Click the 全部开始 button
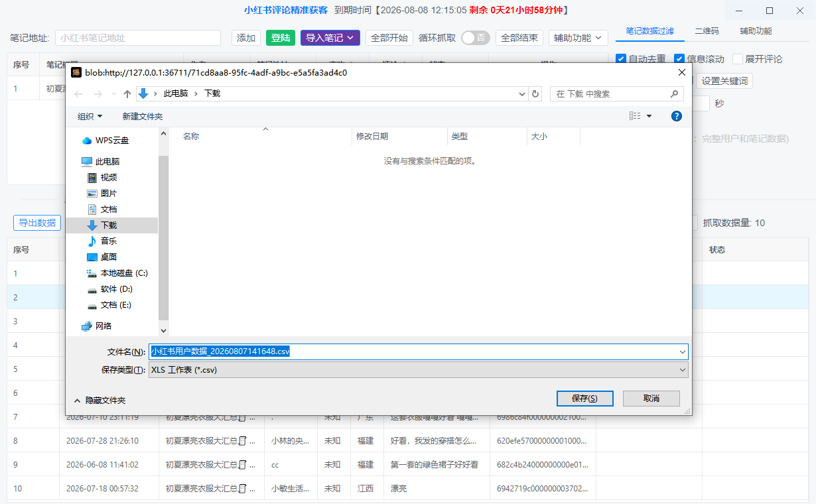 click(389, 38)
